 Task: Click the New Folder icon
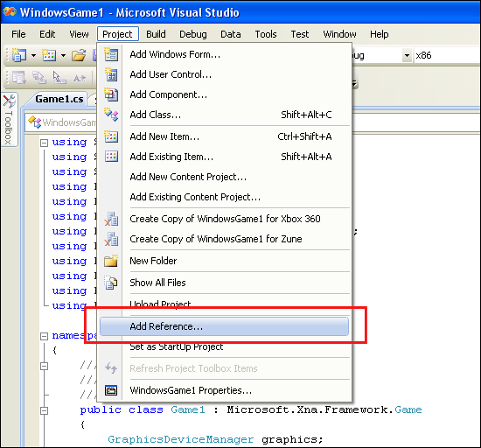point(110,261)
